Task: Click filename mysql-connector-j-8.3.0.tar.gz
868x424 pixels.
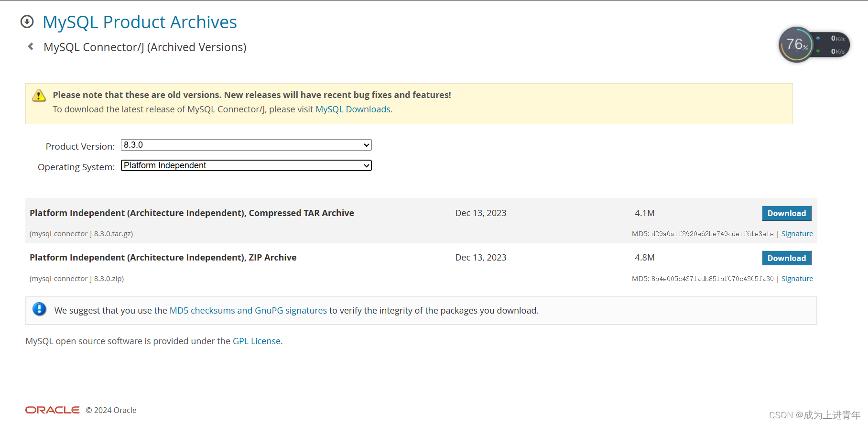Action: coord(81,234)
